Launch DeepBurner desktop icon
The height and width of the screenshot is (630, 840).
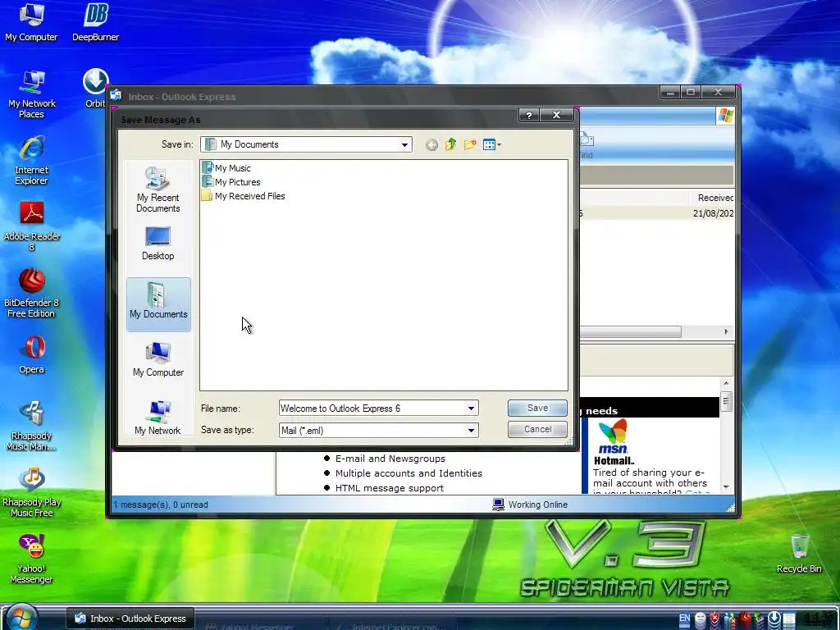pos(95,22)
